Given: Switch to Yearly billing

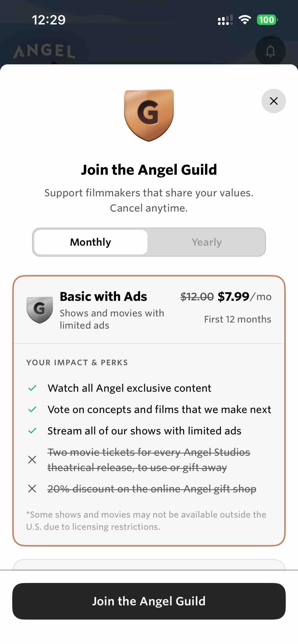Looking at the screenshot, I should pos(207,242).
